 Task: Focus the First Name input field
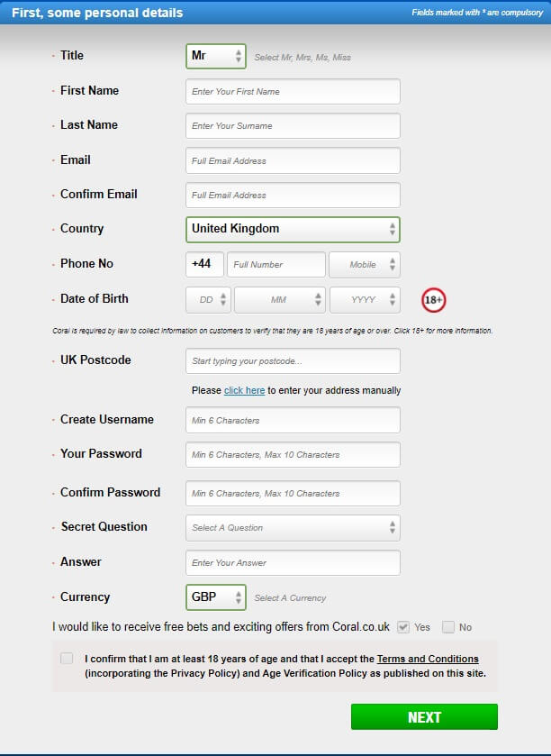click(x=293, y=91)
